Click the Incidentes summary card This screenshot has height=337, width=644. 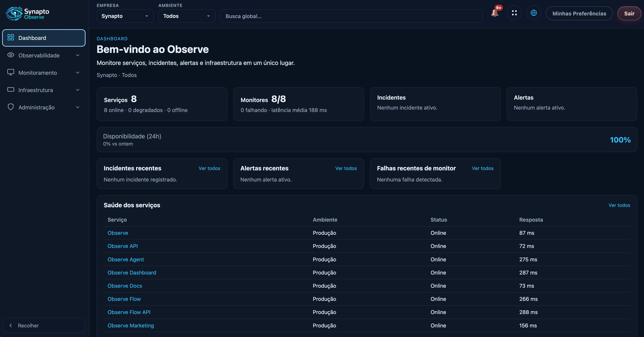435,104
